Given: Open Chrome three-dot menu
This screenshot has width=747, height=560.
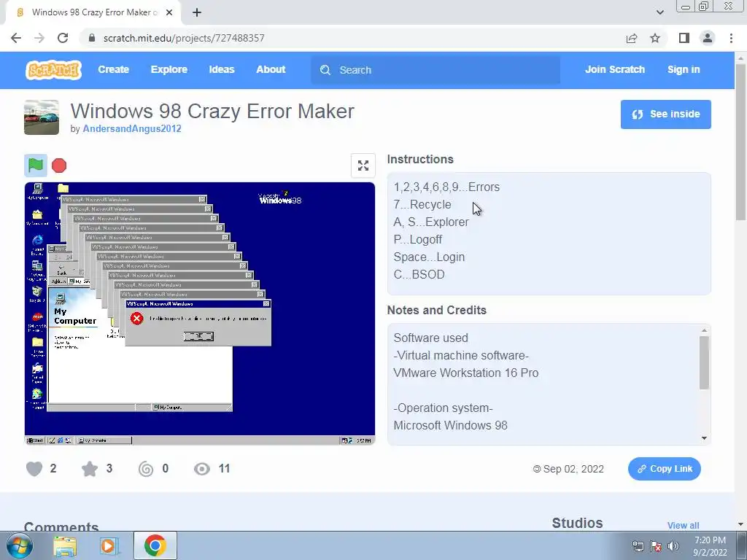Looking at the screenshot, I should (731, 38).
